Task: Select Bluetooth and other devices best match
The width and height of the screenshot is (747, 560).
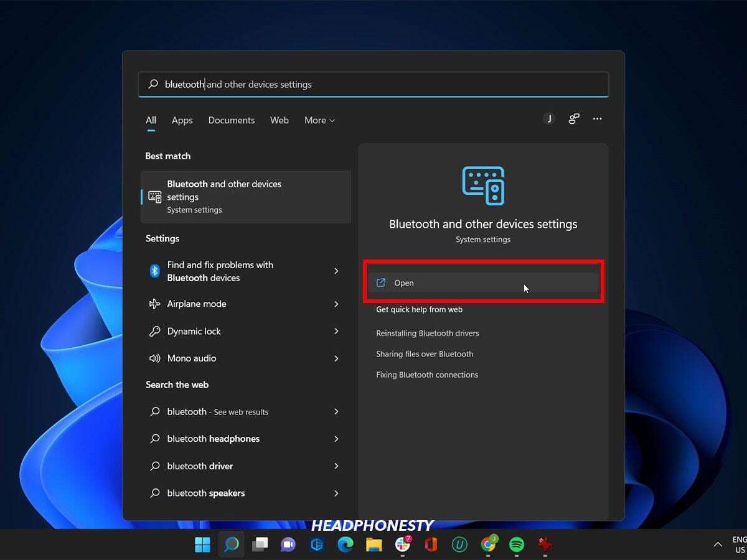Action: coord(246,197)
